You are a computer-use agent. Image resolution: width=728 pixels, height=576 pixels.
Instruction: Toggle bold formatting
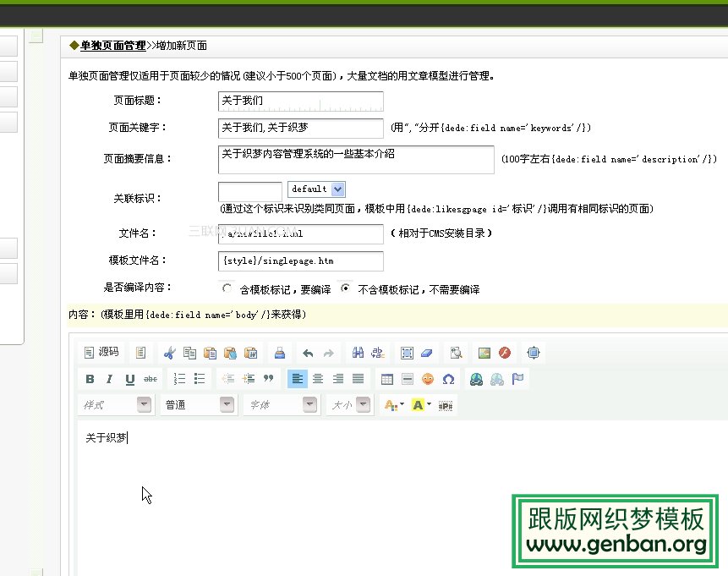click(x=90, y=379)
